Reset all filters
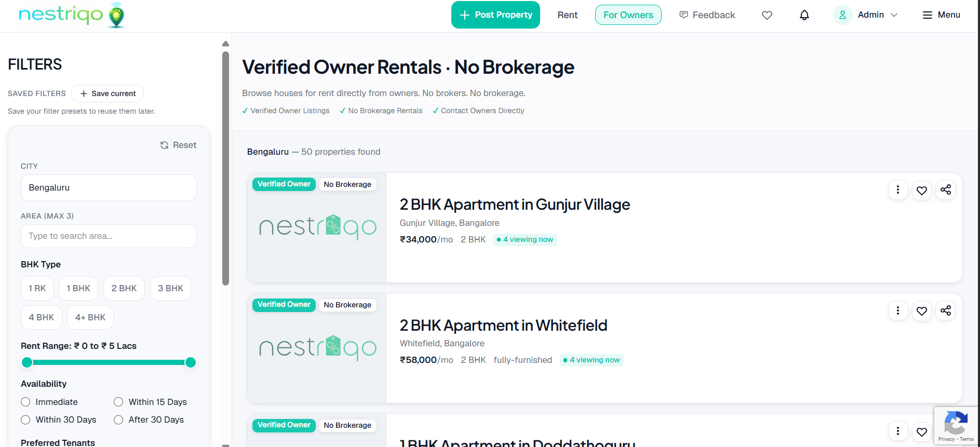The height and width of the screenshot is (447, 980). click(178, 145)
